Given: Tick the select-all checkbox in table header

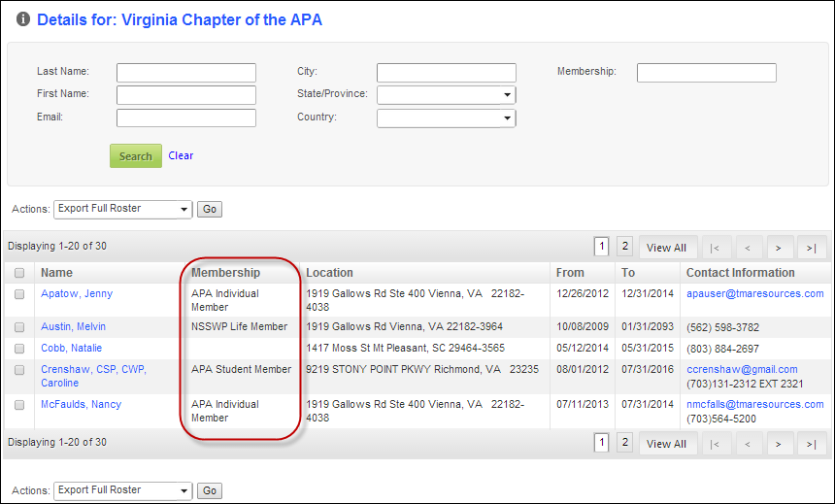Looking at the screenshot, I should click(x=19, y=273).
